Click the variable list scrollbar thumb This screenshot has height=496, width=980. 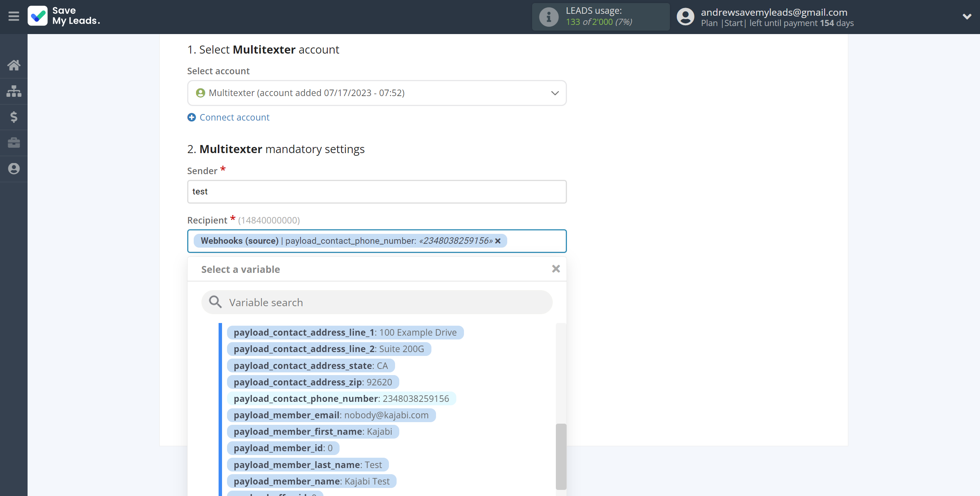tap(561, 456)
